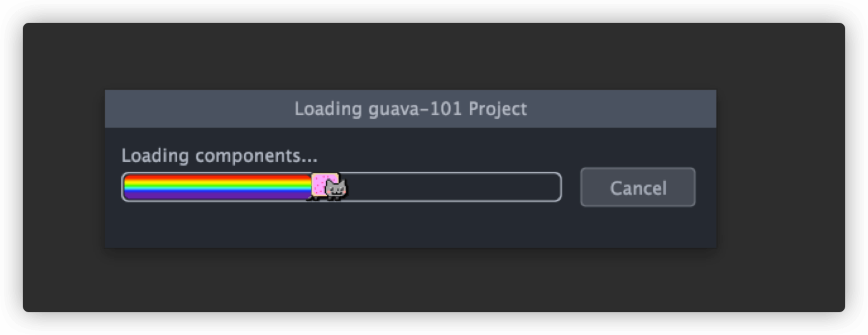868x335 pixels.
Task: Click the green stripe of the rainbow
Action: point(217,185)
